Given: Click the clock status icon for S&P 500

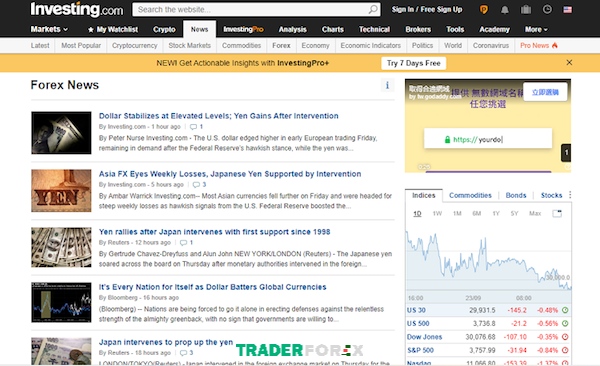Looking at the screenshot, I should (x=565, y=350).
